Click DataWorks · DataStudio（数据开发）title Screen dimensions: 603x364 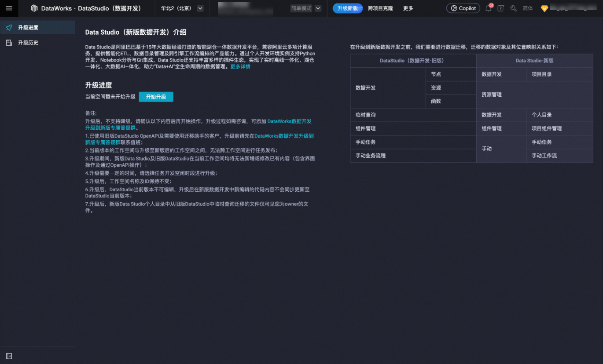click(x=91, y=8)
